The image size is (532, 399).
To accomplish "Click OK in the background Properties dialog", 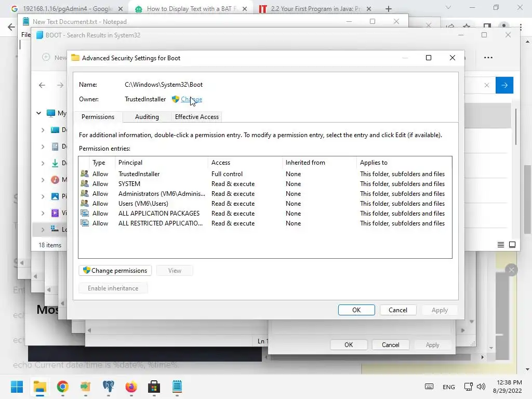I will [x=349, y=345].
